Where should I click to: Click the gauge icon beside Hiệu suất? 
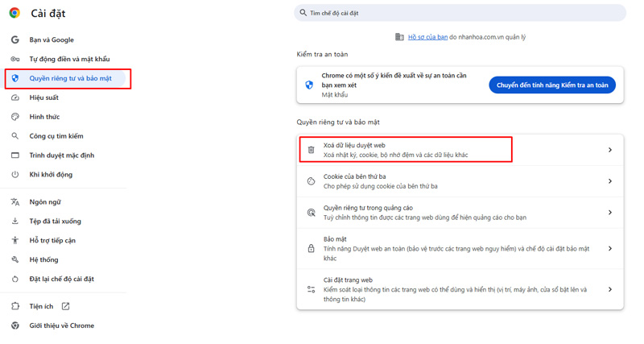pyautogui.click(x=14, y=97)
